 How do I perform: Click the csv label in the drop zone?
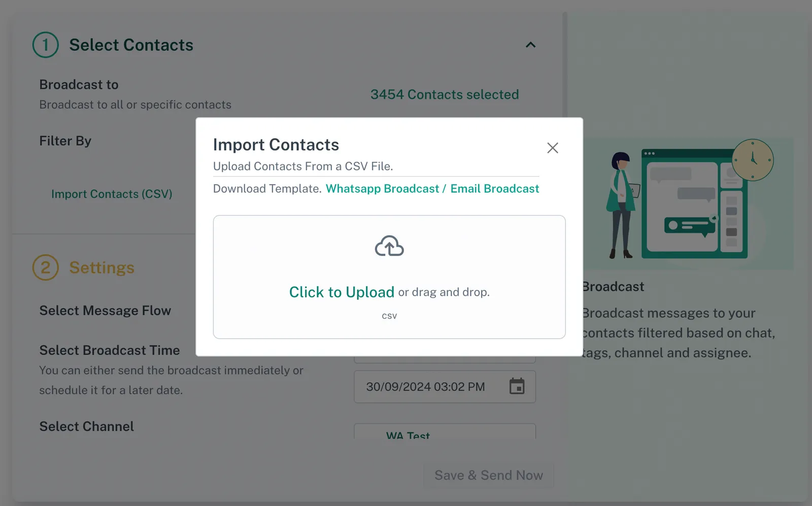pyautogui.click(x=389, y=316)
